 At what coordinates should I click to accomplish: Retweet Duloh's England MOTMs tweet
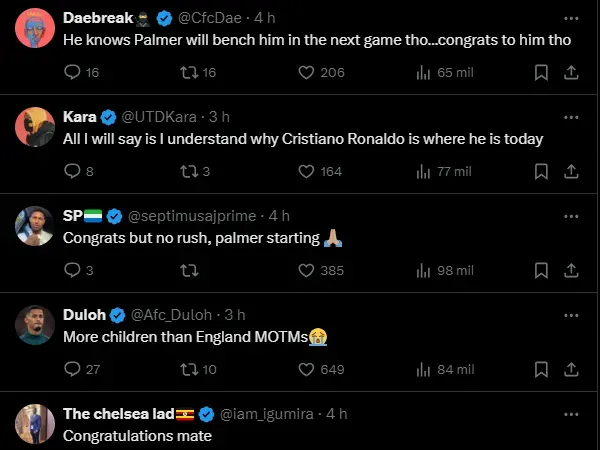pyautogui.click(x=188, y=369)
